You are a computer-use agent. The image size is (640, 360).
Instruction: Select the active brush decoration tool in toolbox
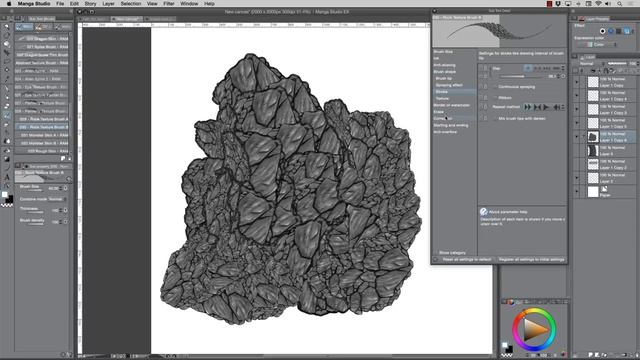[x=7, y=115]
